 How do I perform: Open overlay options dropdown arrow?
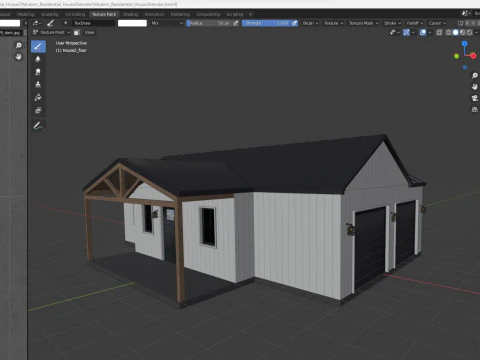(x=429, y=32)
